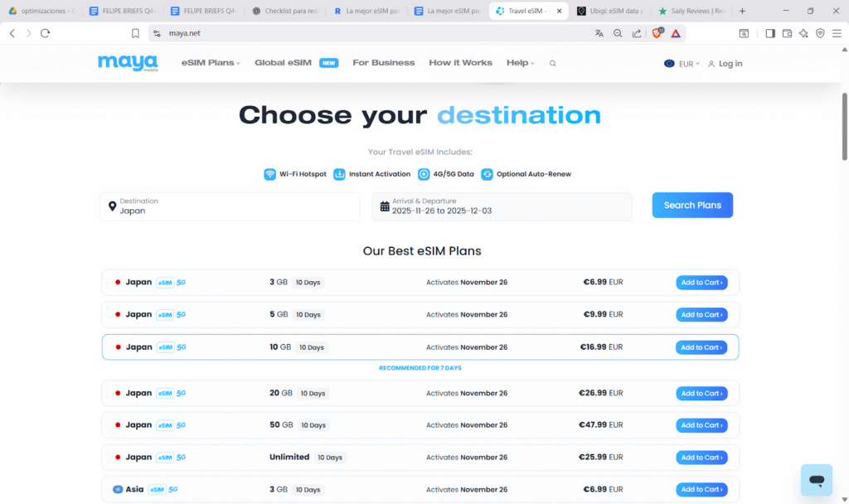
Task: Click the Brave Shields lion icon
Action: pyautogui.click(x=657, y=33)
